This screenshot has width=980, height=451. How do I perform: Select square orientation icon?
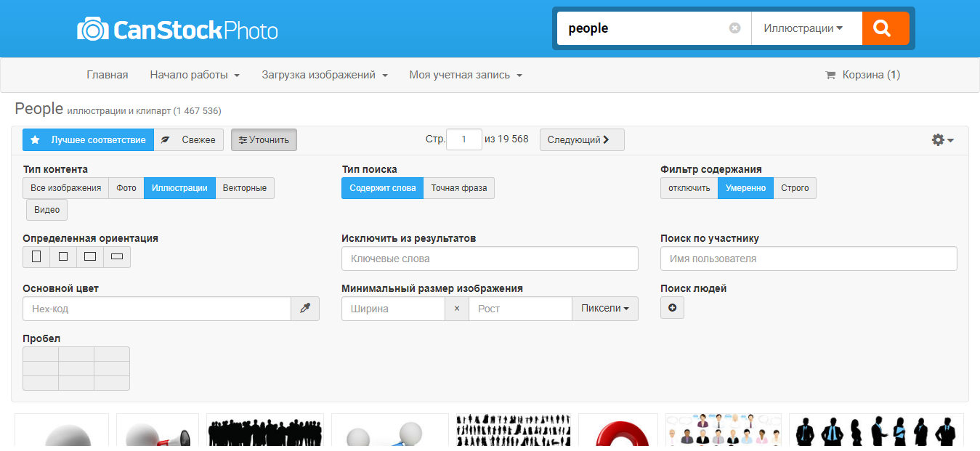(x=63, y=256)
